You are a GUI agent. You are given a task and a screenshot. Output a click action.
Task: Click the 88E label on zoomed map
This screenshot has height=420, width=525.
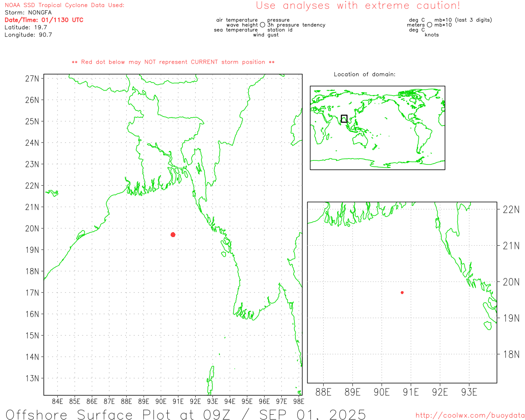[x=323, y=392]
